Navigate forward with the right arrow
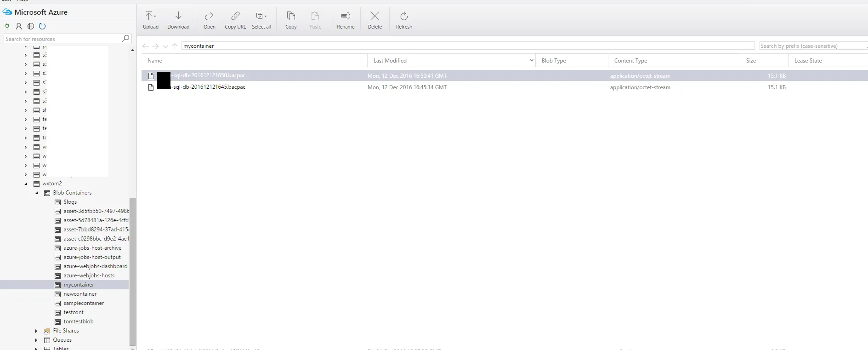Screen dimensions: 868x350 click(x=155, y=46)
